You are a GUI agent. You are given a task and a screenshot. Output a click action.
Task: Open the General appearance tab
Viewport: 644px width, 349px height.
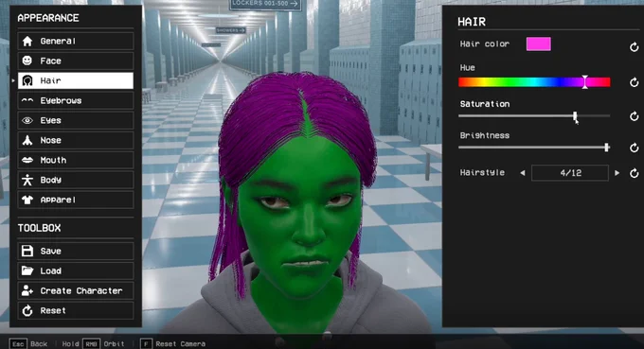click(76, 41)
